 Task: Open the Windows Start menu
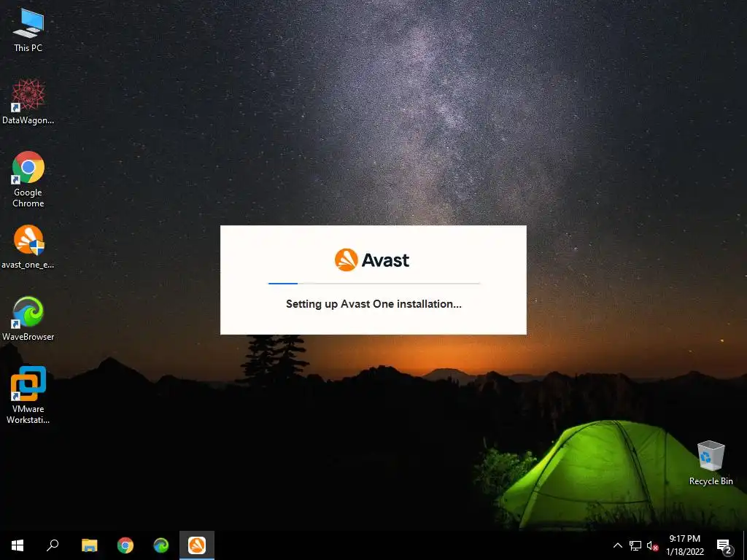(18, 545)
